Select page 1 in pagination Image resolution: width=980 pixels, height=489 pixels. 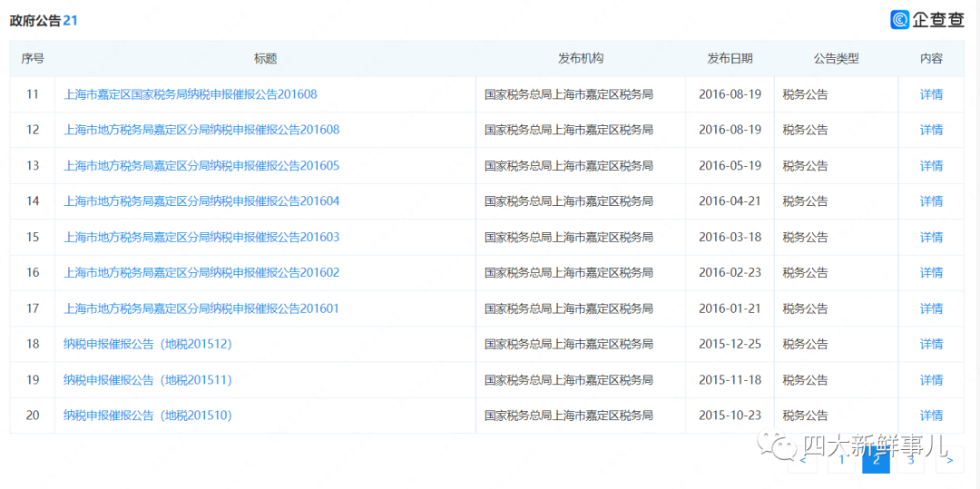(x=841, y=461)
